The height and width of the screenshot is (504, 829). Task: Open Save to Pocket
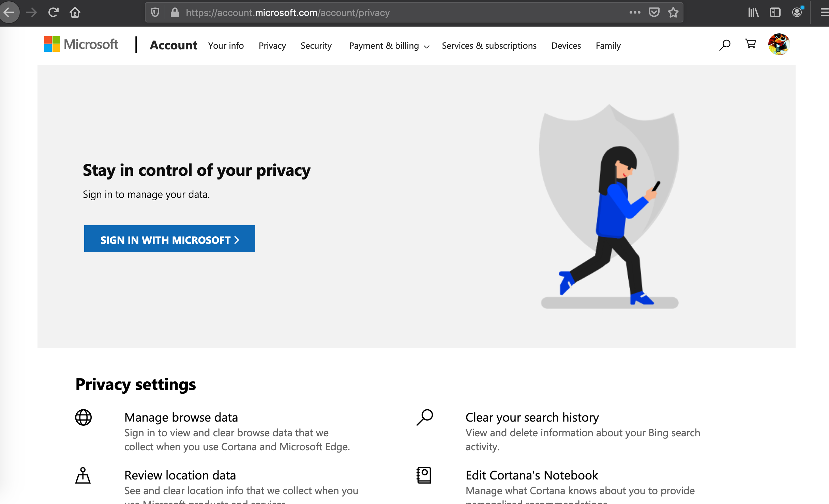[x=654, y=12]
